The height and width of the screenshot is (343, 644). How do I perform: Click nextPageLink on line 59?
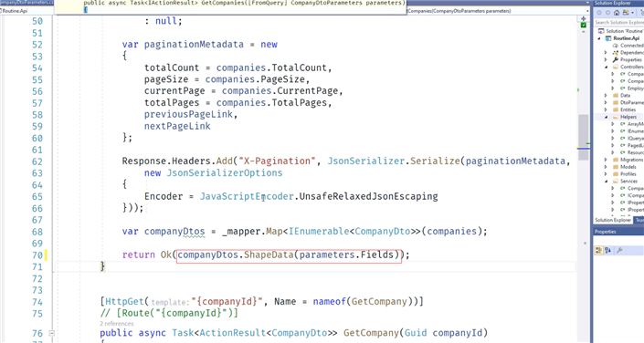pyautogui.click(x=177, y=126)
